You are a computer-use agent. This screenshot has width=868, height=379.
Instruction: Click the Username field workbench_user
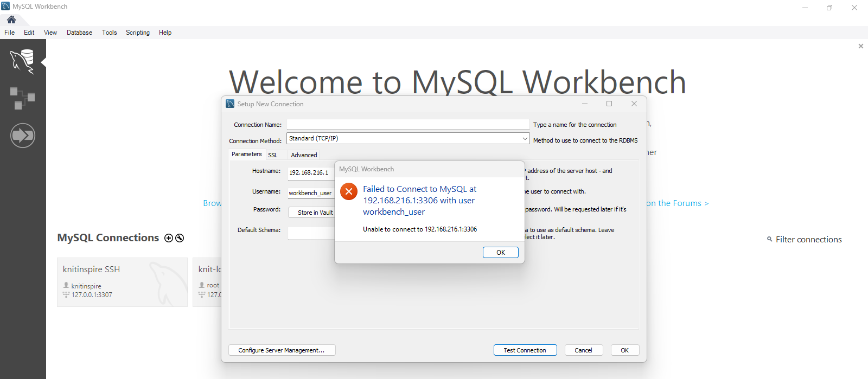click(311, 193)
